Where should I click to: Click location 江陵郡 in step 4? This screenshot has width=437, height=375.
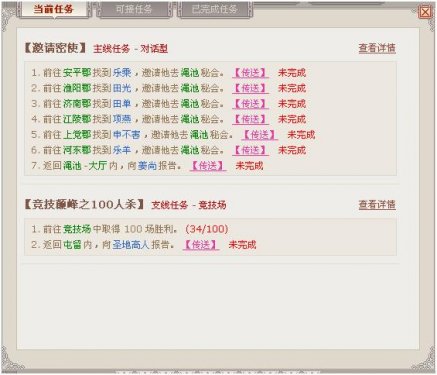click(77, 119)
